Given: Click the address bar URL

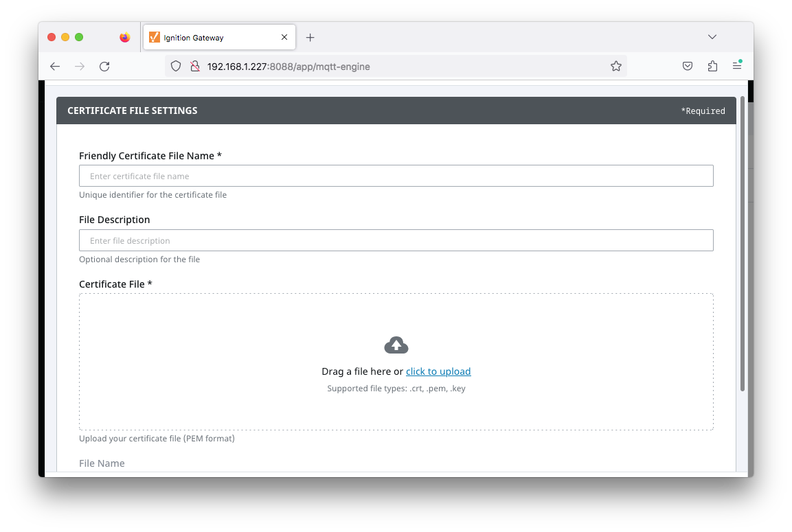Looking at the screenshot, I should pyautogui.click(x=288, y=67).
